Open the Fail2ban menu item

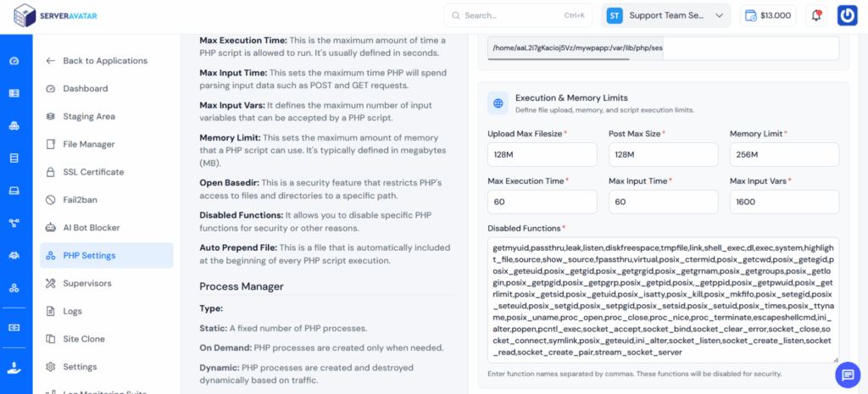[107, 200]
